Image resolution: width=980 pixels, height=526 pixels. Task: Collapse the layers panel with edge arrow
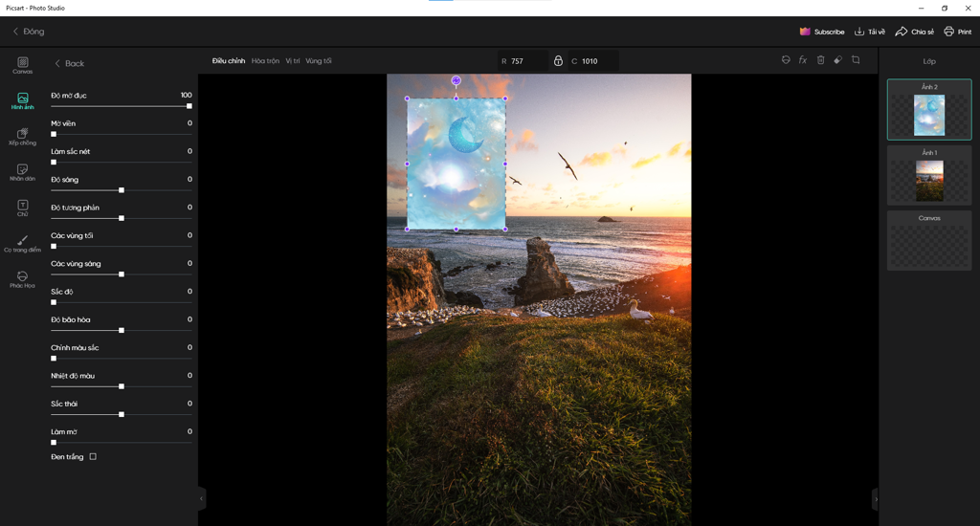click(x=875, y=498)
